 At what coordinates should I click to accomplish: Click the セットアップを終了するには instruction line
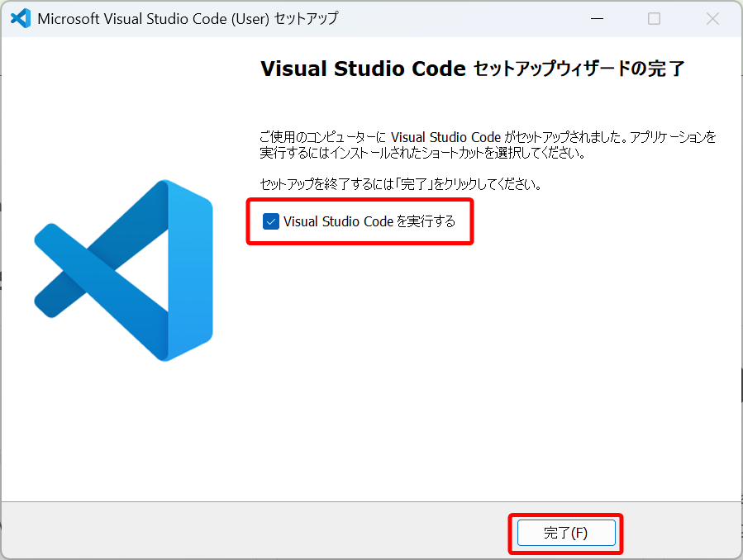click(x=400, y=184)
